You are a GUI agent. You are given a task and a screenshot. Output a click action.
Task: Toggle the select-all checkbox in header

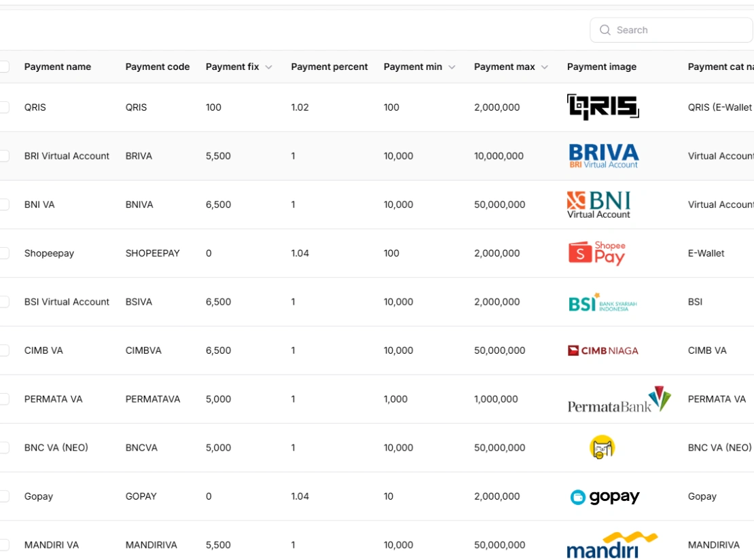pyautogui.click(x=4, y=67)
